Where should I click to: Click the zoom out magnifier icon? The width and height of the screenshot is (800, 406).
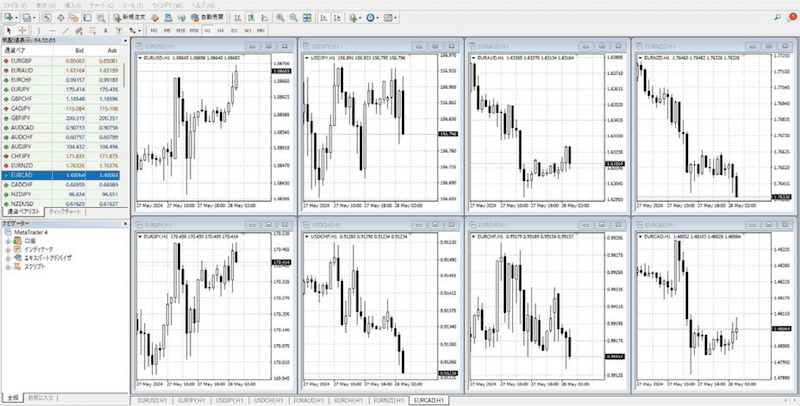(293, 17)
